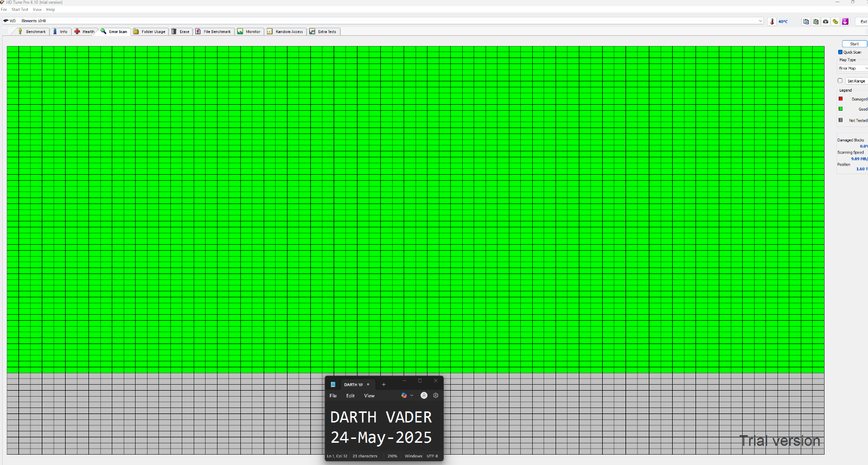Click the red Damaged legend swatch
Screen dimensions: 868x465
841,99
